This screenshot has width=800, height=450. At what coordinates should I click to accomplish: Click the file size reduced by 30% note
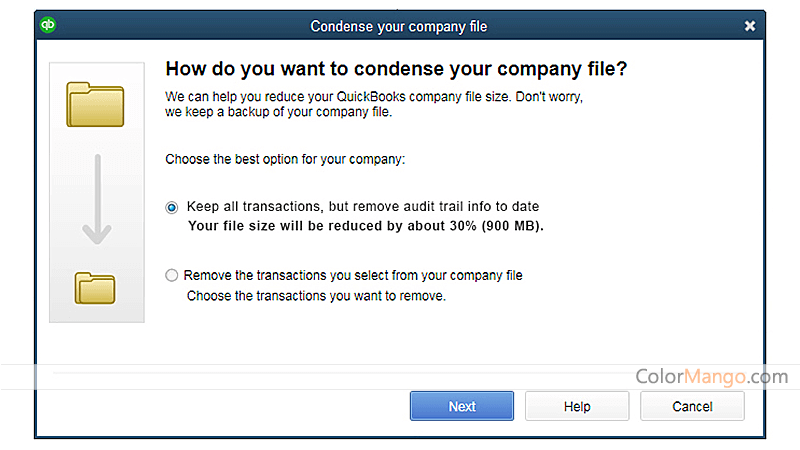tap(366, 226)
